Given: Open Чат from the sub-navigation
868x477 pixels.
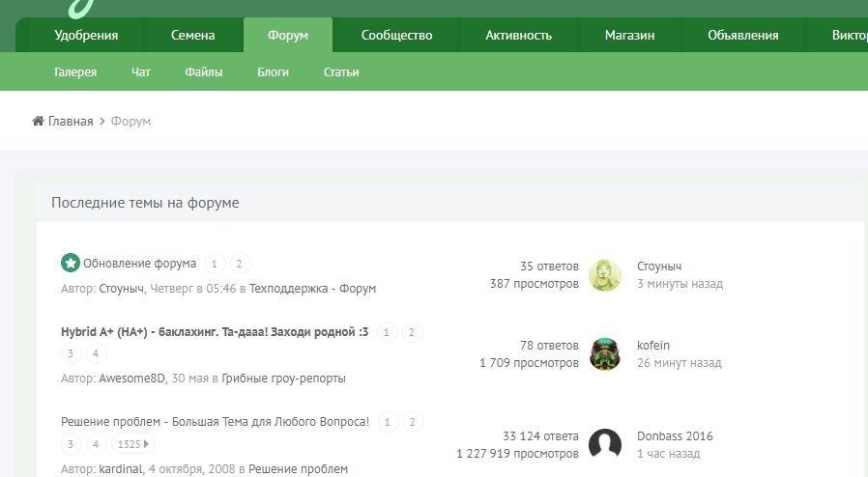Looking at the screenshot, I should [x=140, y=71].
